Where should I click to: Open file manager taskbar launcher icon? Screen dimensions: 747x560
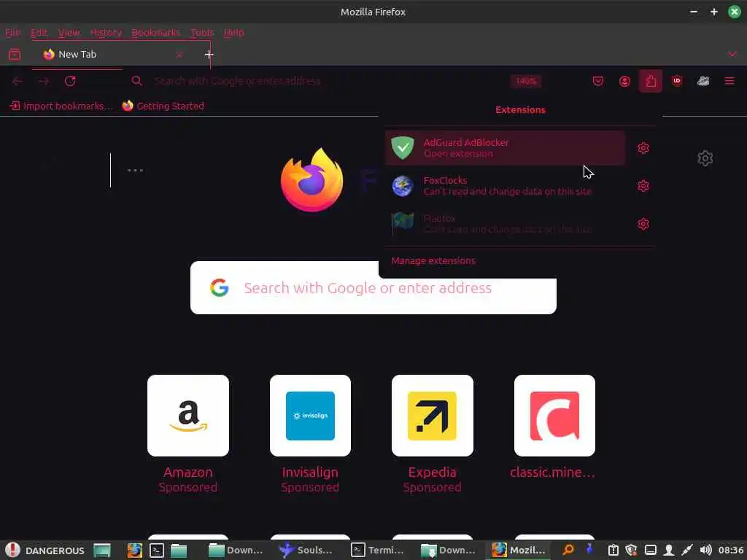pyautogui.click(x=179, y=551)
